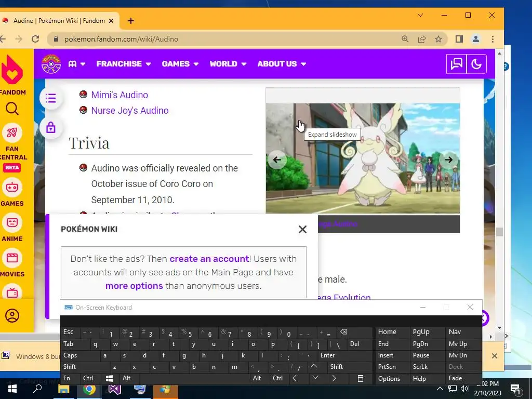Show the previous slideshow image

pyautogui.click(x=277, y=159)
